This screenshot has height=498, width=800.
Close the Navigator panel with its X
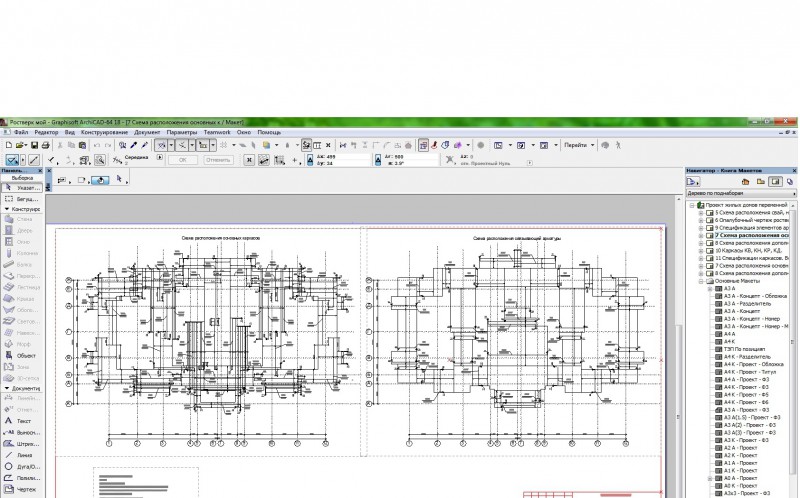click(x=794, y=170)
